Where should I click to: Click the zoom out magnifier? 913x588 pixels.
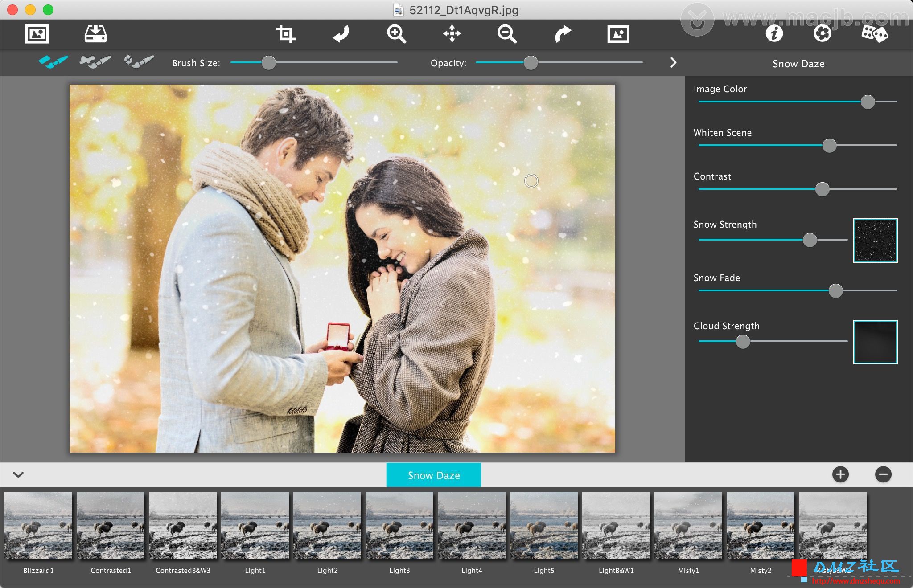coord(507,34)
